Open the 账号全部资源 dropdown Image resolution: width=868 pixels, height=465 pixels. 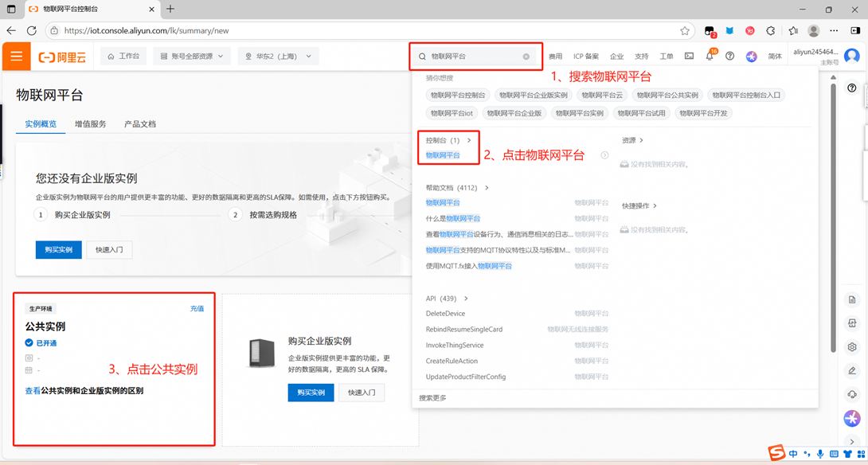tap(192, 56)
